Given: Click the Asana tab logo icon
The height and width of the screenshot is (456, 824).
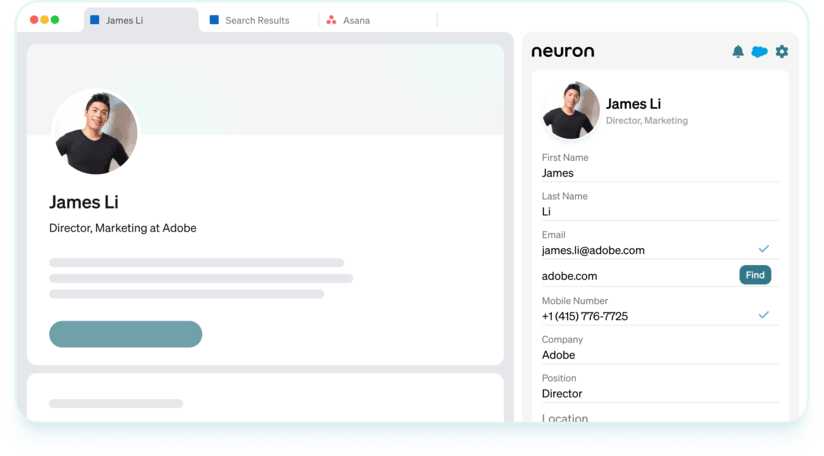Looking at the screenshot, I should [331, 20].
